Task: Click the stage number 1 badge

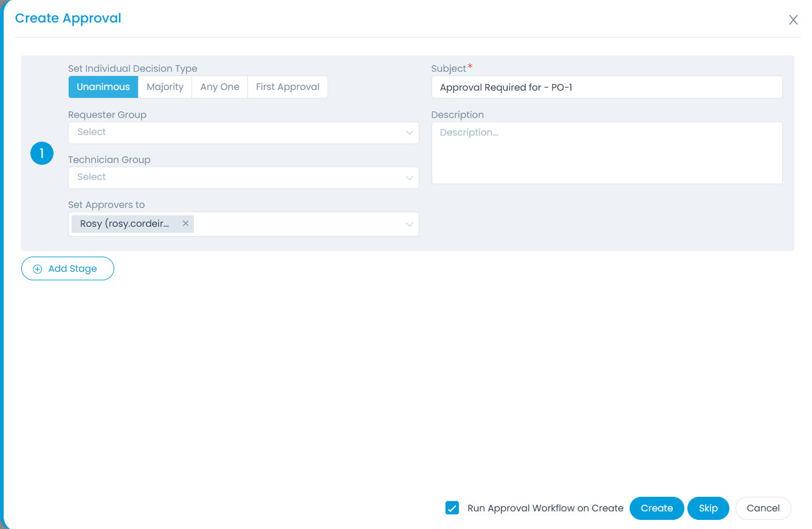Action: pos(41,153)
